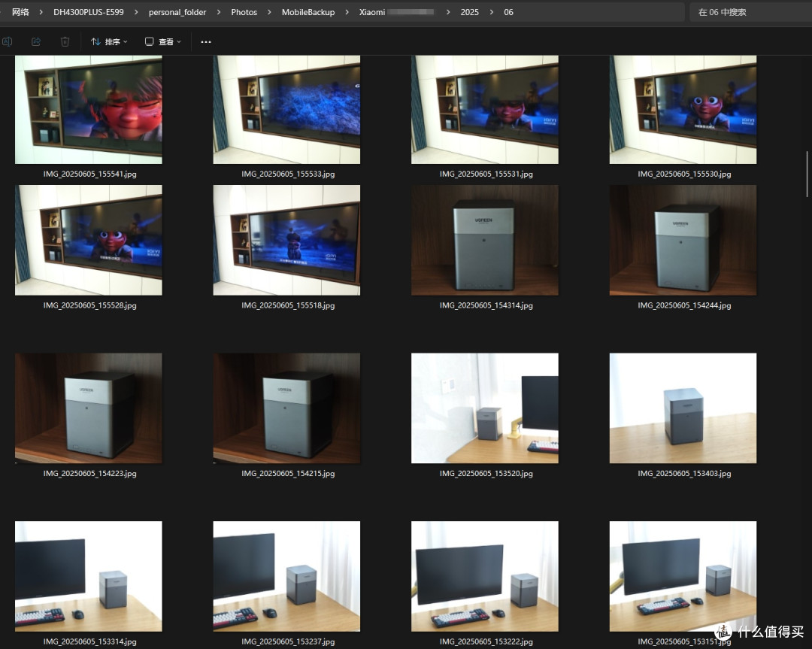Click personal_folder breadcrumb segment
This screenshot has width=812, height=649.
click(x=177, y=12)
